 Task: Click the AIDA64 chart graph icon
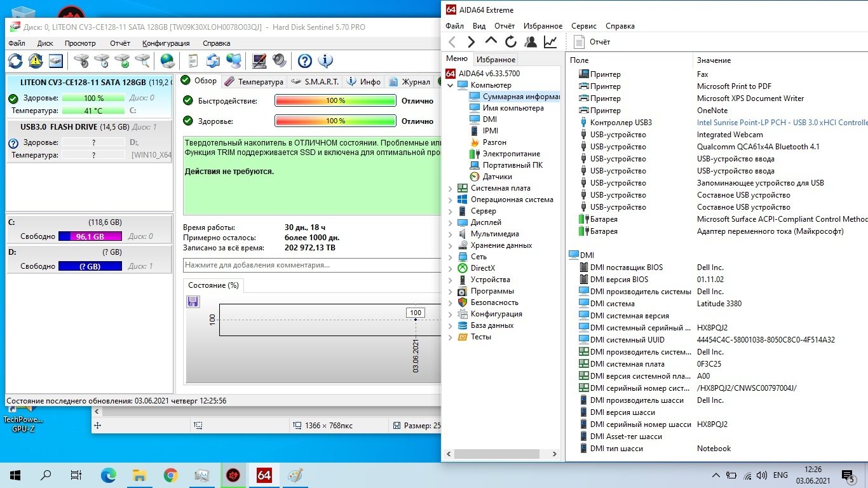point(550,42)
